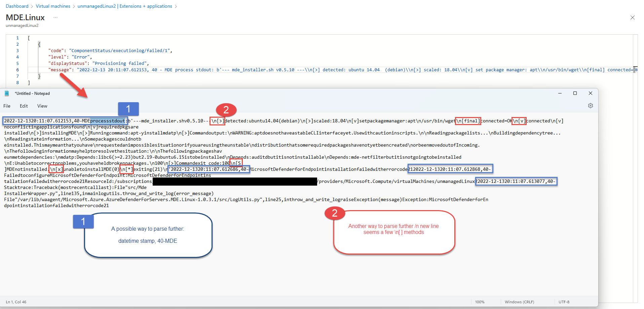644x309 pixels.
Task: Close the MDE.Linux blade
Action: tap(632, 17)
